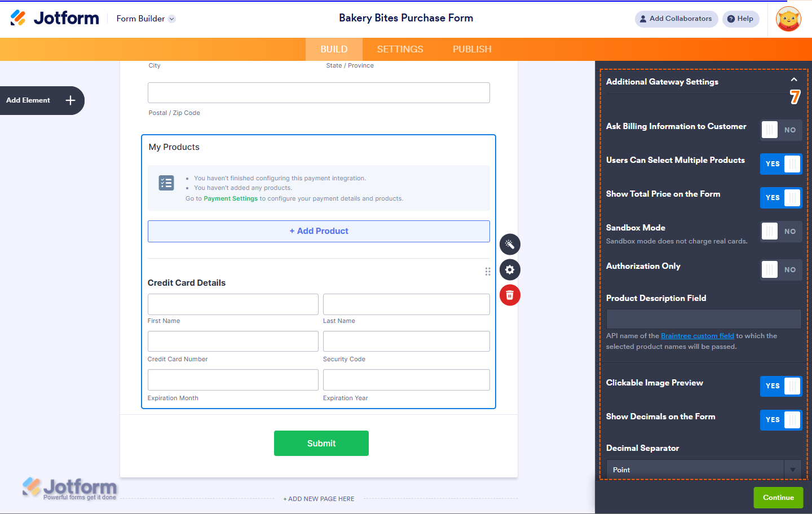Open the Braintree custom field link

pos(698,336)
